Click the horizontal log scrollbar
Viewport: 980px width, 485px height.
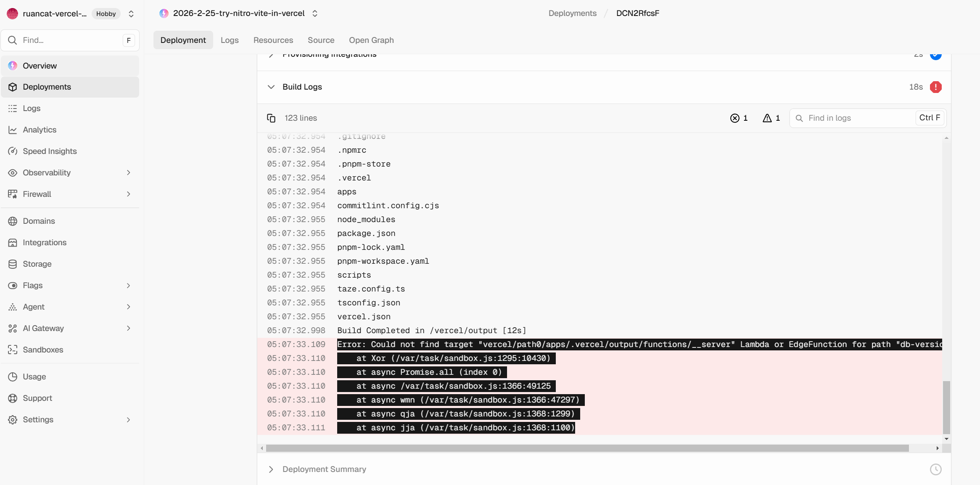point(587,448)
